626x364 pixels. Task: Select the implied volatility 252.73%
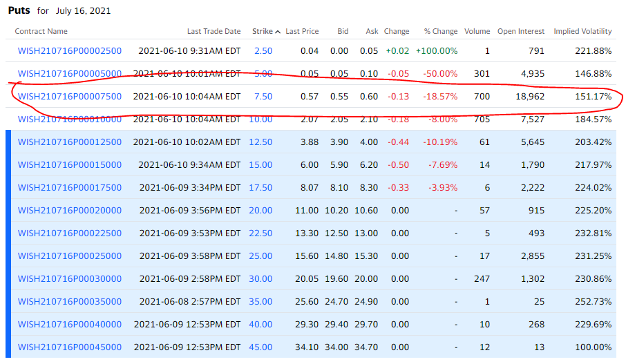pos(594,301)
